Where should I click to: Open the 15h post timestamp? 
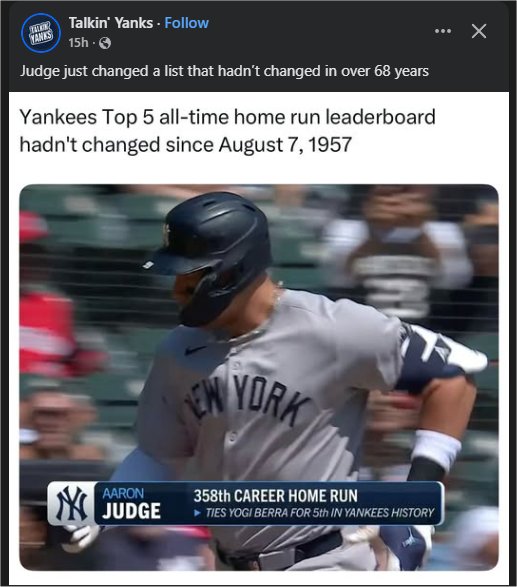(78, 43)
